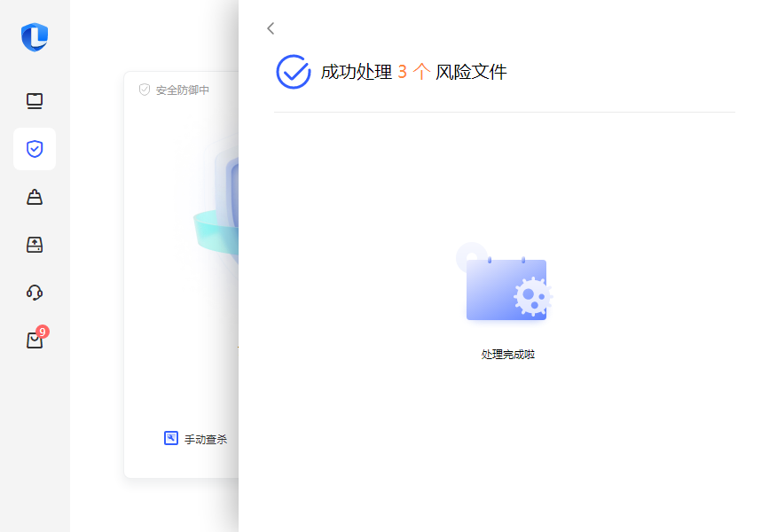Open the computer monitor sidebar page
Image resolution: width=769 pixels, height=532 pixels.
pyautogui.click(x=35, y=101)
